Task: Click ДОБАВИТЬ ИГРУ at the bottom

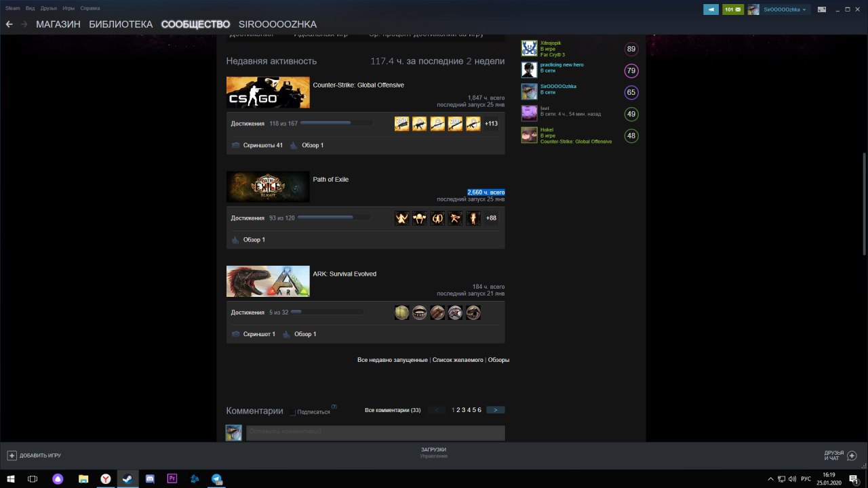Action: pos(34,455)
